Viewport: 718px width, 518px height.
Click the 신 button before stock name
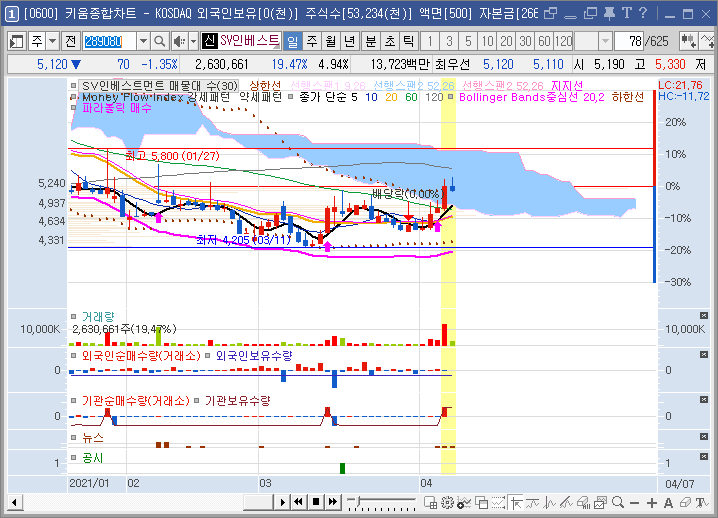209,42
